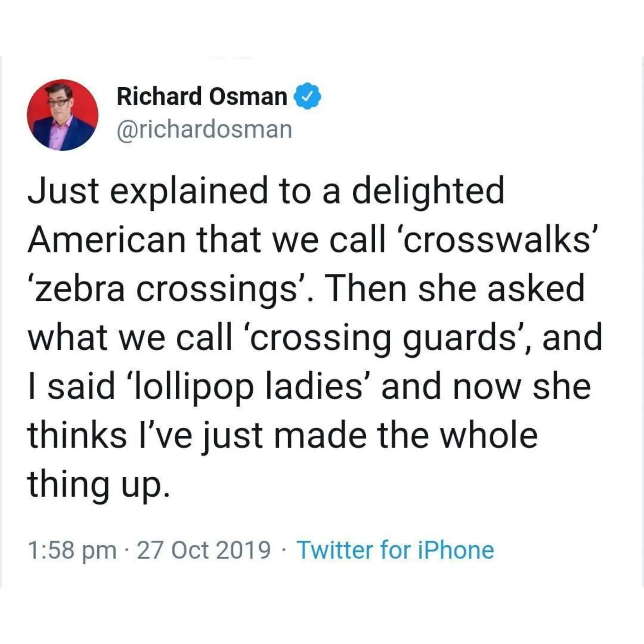Click the display name Richard Osman

[202, 97]
